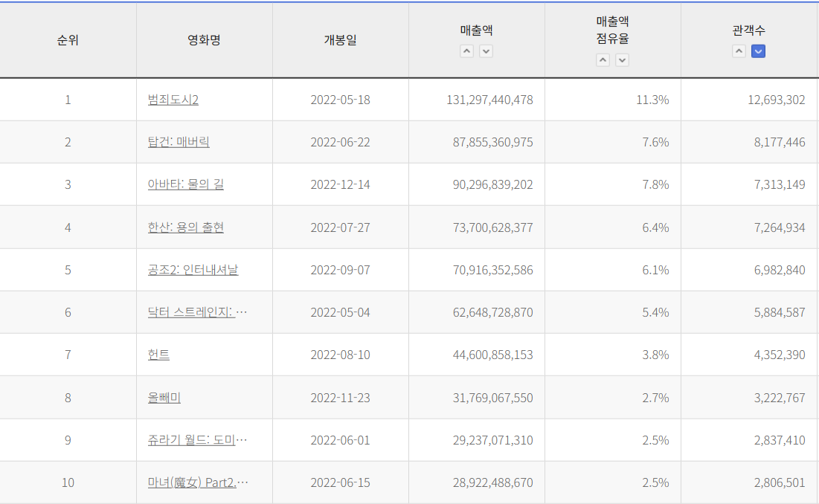Screen dimensions: 819x504
Task: Open the 쥬라기 월드 movie link
Action: click(197, 440)
